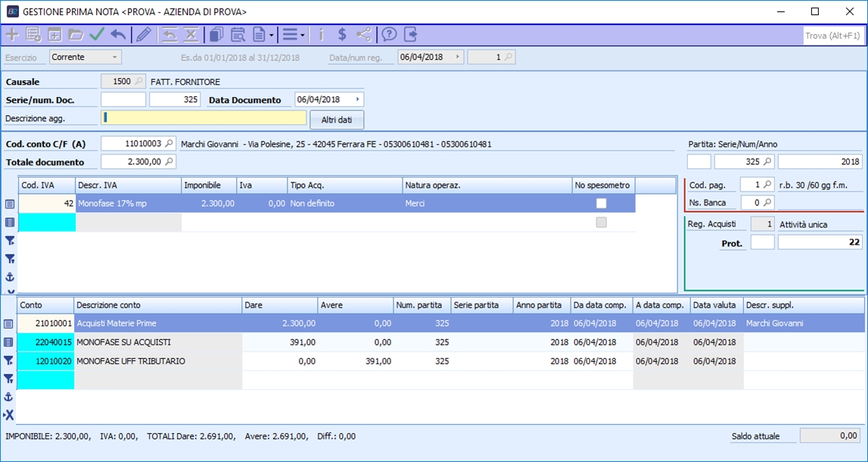Click the exit door icon in toolbar
The height and width of the screenshot is (462, 868).
(x=410, y=34)
